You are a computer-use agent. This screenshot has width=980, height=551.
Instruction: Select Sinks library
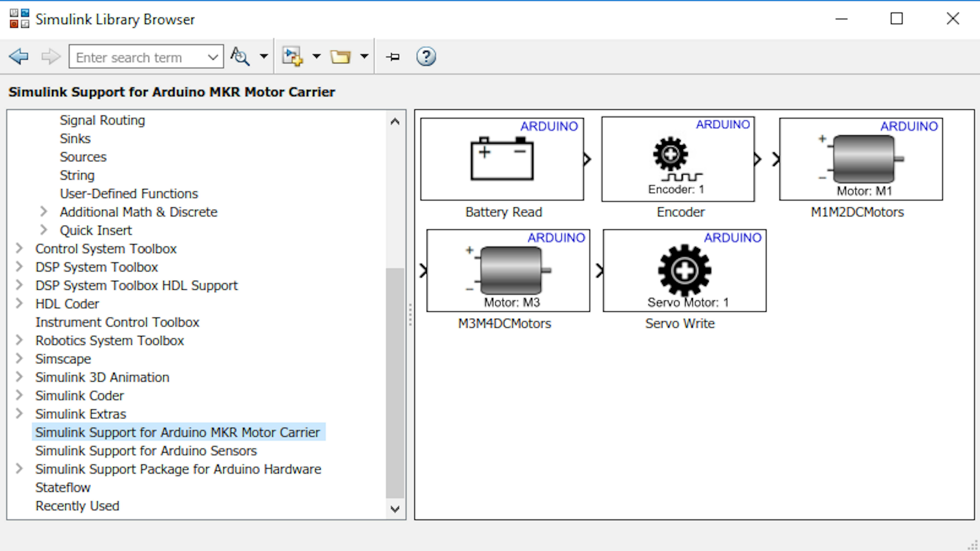tap(75, 138)
